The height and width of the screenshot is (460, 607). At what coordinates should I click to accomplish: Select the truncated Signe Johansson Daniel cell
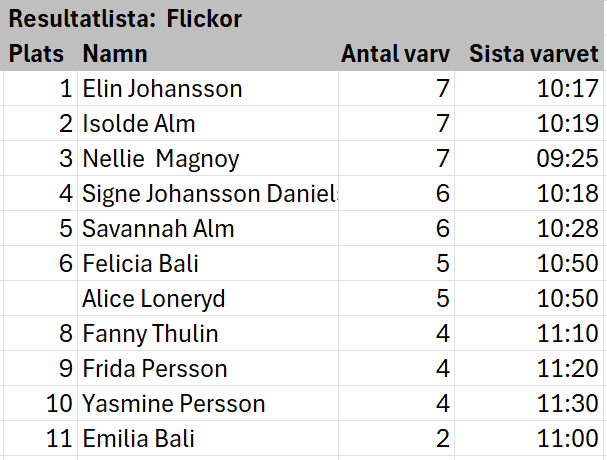click(208, 193)
